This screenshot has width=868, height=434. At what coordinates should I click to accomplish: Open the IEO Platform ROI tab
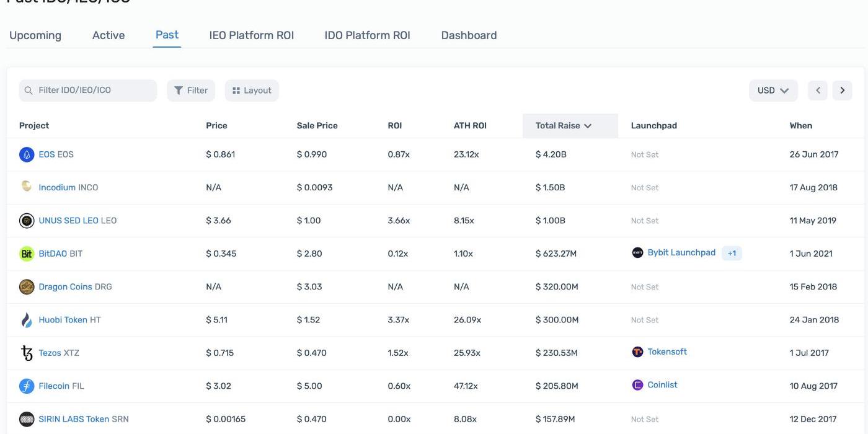point(252,35)
